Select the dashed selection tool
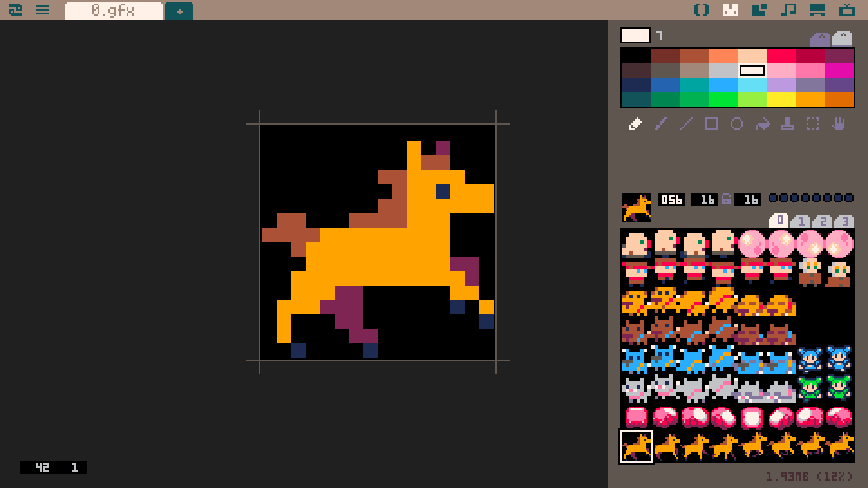Image resolution: width=868 pixels, height=488 pixels. pyautogui.click(x=813, y=124)
